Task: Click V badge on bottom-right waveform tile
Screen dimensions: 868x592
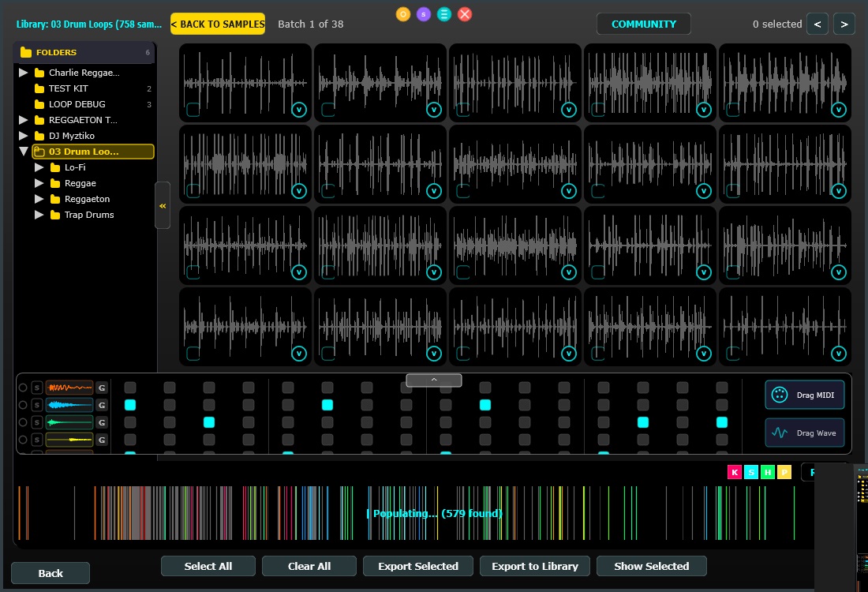Action: pyautogui.click(x=839, y=354)
